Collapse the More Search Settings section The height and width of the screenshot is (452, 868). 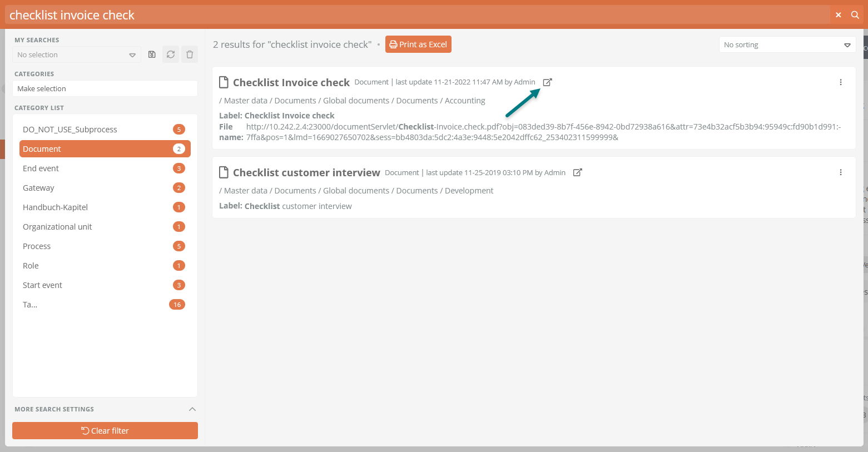[x=192, y=409]
